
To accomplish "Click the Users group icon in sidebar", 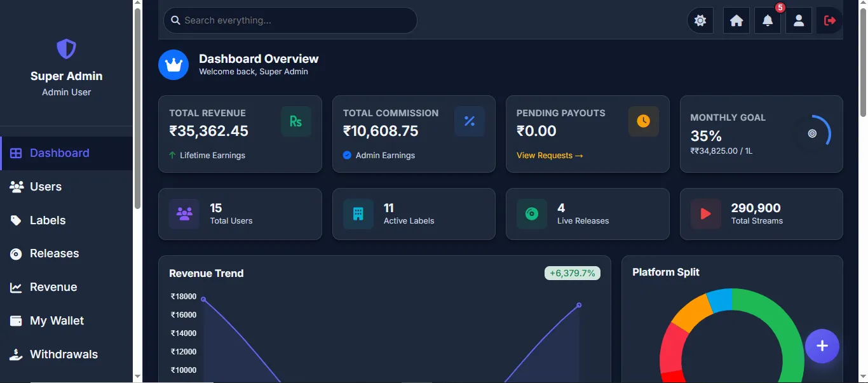I will click(x=17, y=187).
